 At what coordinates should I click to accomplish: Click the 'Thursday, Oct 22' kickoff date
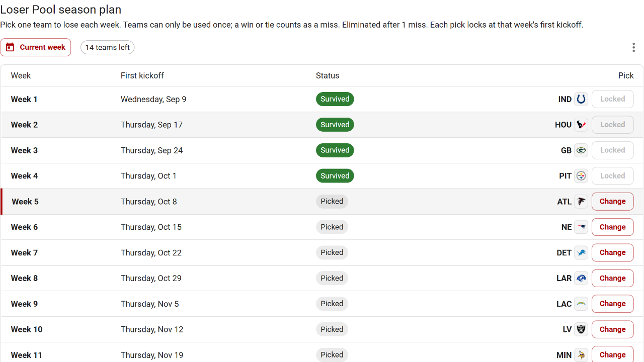tap(151, 252)
